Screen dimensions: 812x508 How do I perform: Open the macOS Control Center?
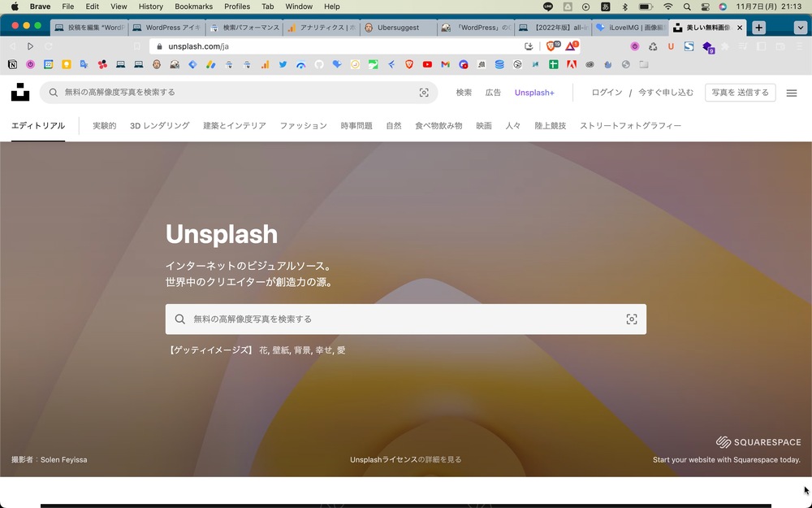(x=705, y=7)
